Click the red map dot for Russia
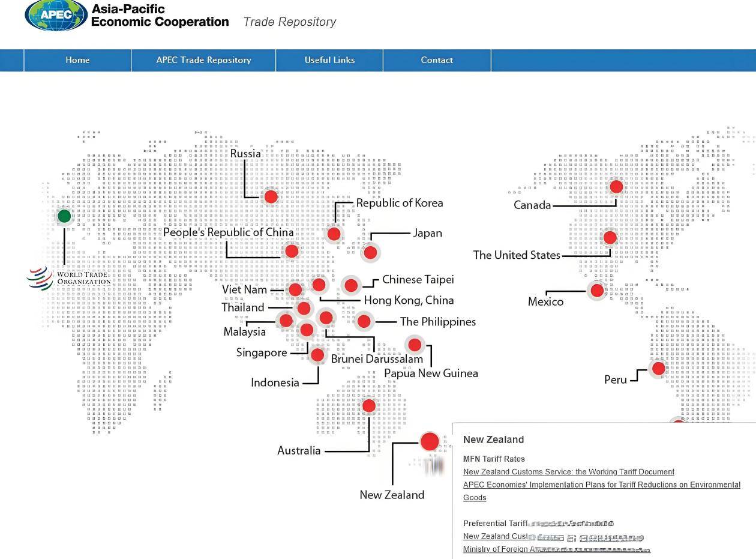The image size is (756, 559). [x=271, y=196]
